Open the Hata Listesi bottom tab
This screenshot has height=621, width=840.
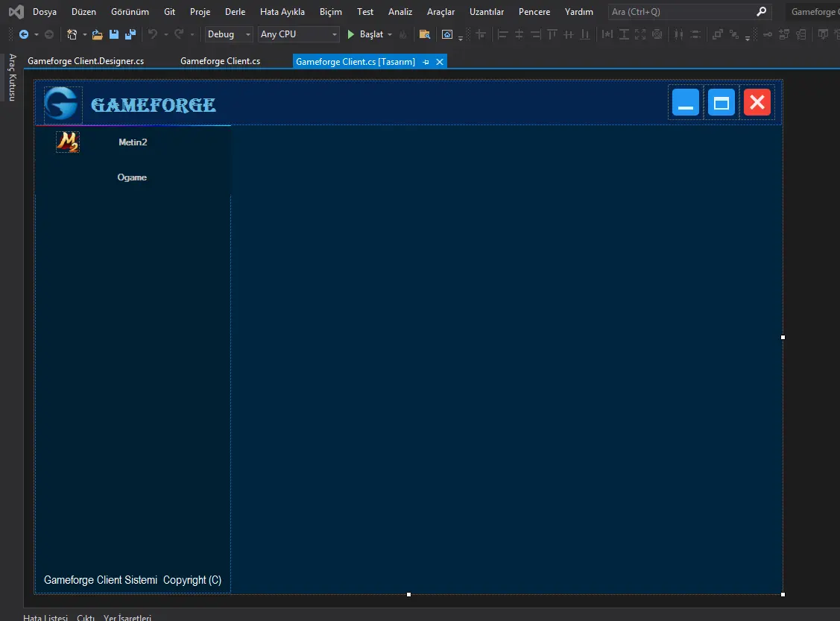(45, 617)
